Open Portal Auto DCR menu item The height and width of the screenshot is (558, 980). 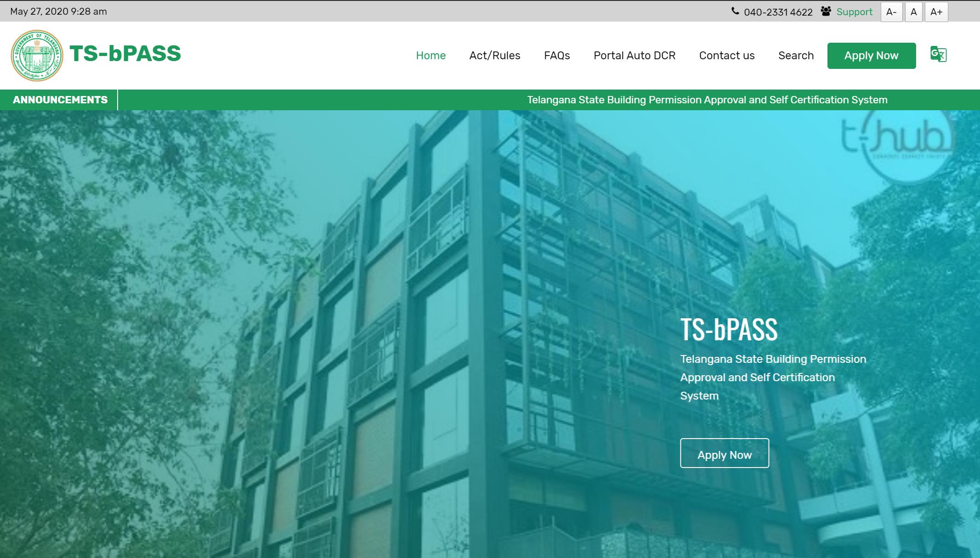tap(634, 56)
